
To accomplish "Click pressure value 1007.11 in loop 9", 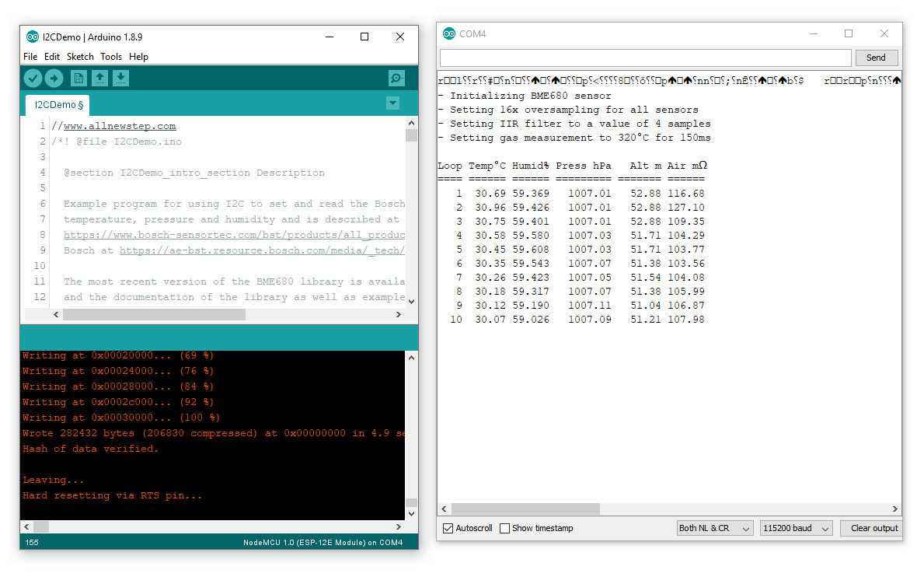I will (590, 306).
